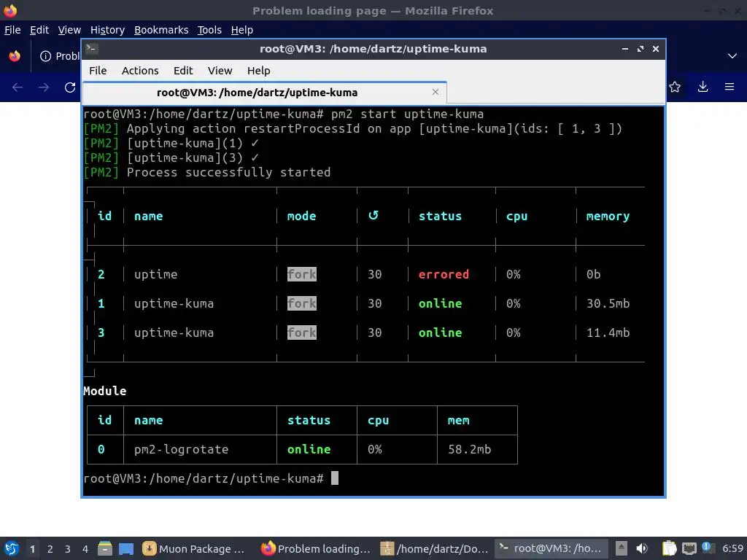This screenshot has height=560, width=747.
Task: Open Firefox hamburger application menu
Action: [729, 87]
